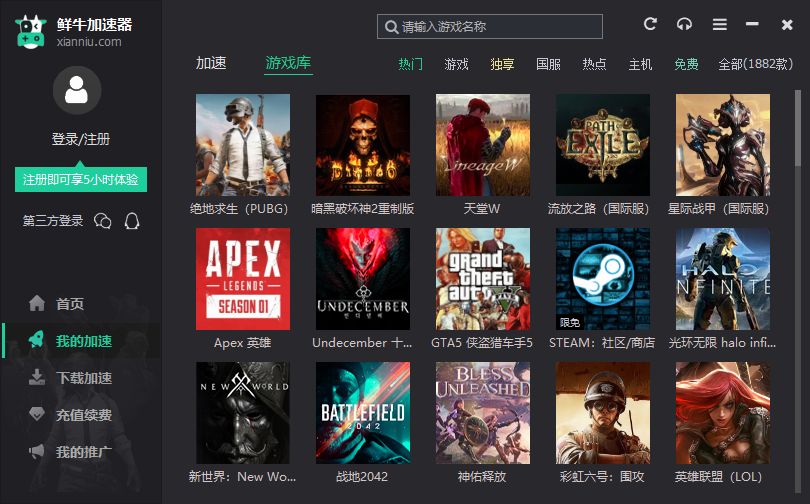Select the 热点 category filter
The image size is (810, 504).
pyautogui.click(x=594, y=64)
